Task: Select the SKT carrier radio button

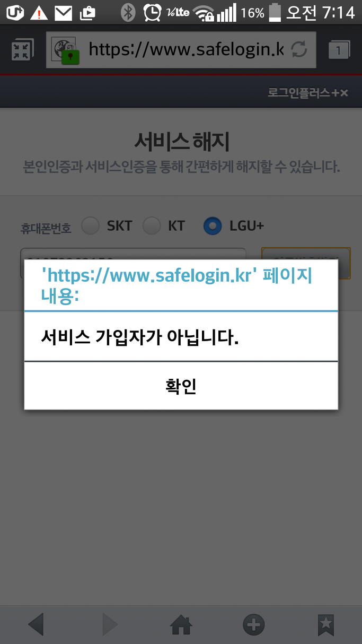Action: (90, 226)
